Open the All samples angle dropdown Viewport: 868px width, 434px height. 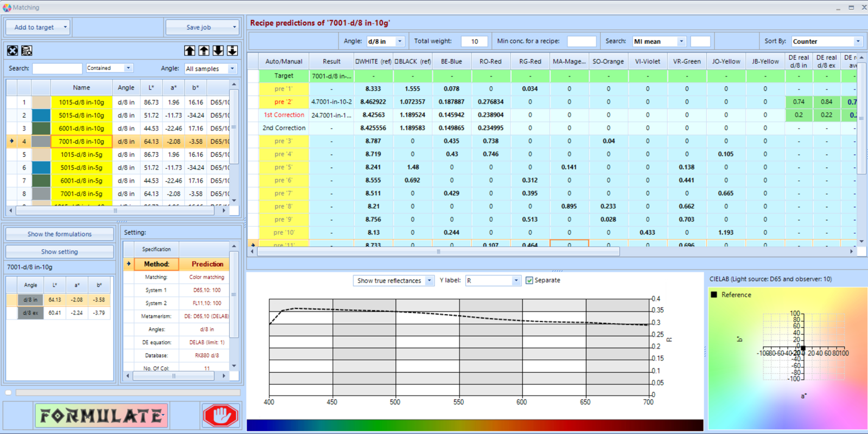[232, 69]
